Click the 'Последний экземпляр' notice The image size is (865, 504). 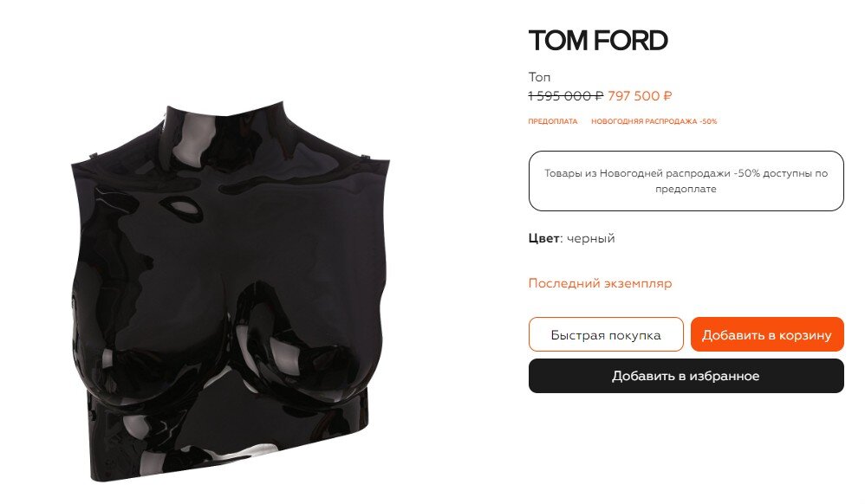(x=600, y=283)
